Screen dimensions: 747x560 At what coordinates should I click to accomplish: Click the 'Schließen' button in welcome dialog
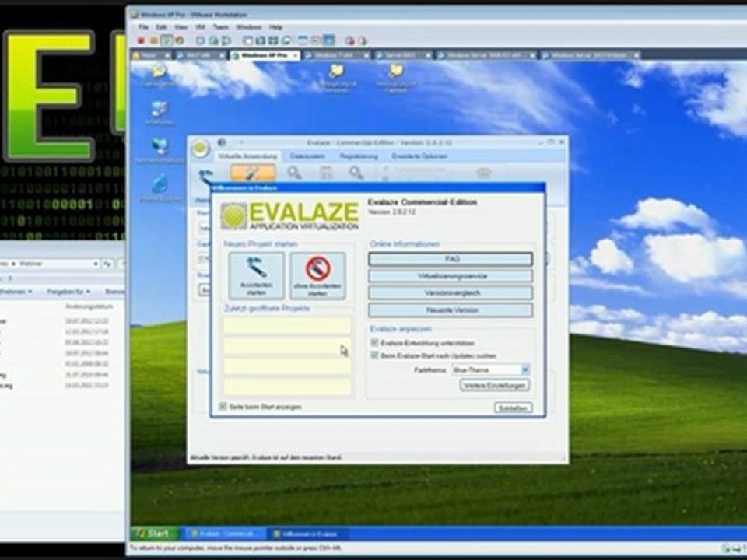click(x=514, y=408)
